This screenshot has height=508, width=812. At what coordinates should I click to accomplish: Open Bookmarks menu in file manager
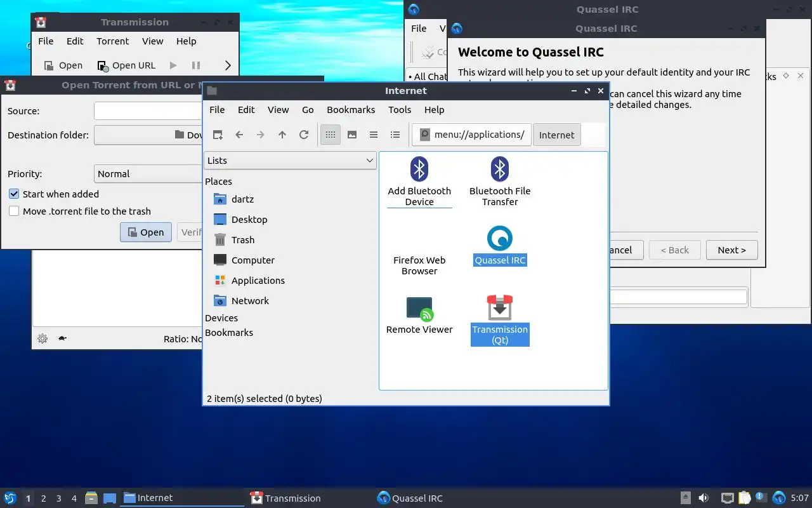(x=351, y=110)
